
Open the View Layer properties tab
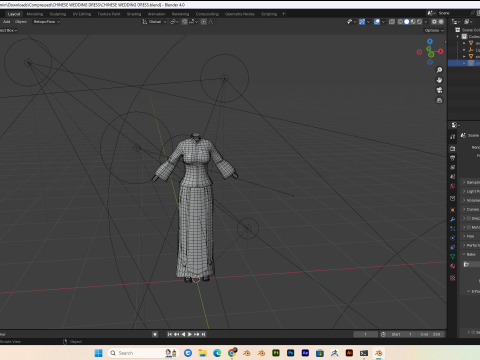[453, 167]
